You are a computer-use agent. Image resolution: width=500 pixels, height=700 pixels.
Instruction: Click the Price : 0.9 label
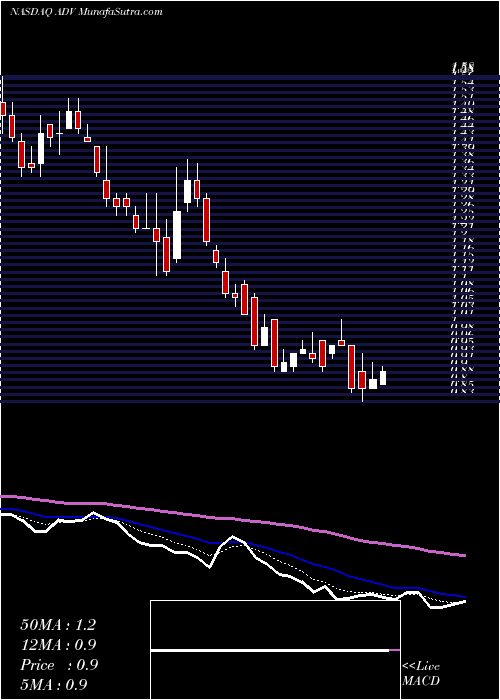[x=59, y=665]
